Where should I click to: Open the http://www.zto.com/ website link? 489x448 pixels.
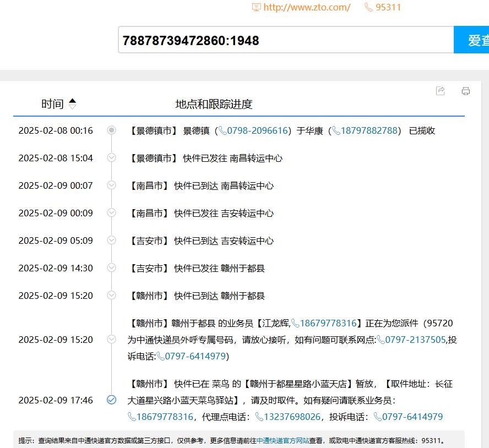(x=307, y=7)
